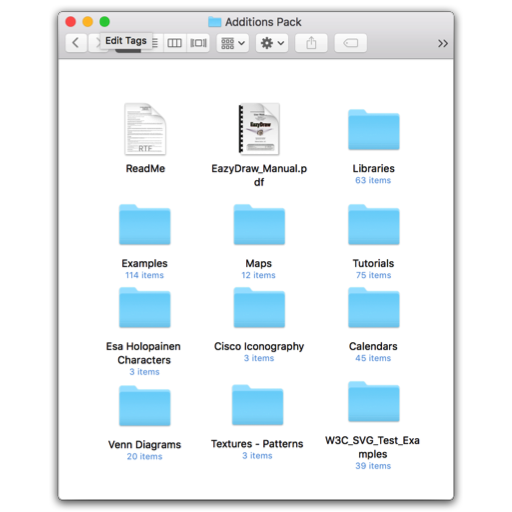Switch to column view
512x512 pixels.
tap(174, 43)
